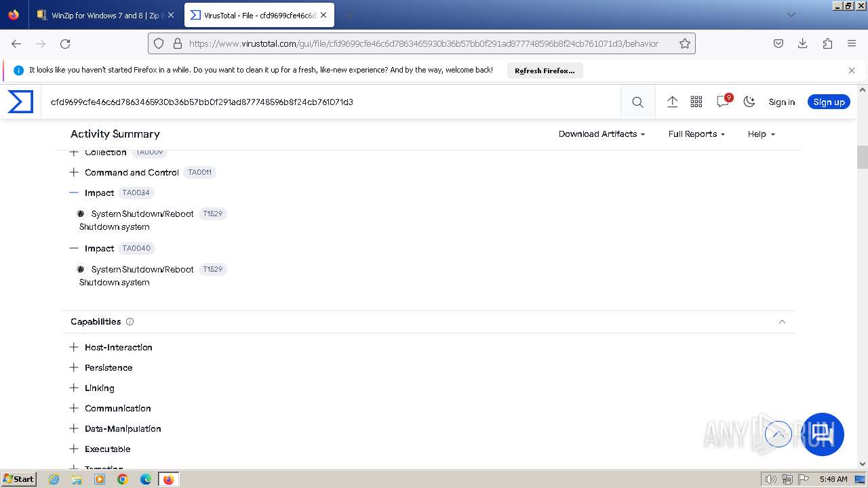
Task: Collapse the Impact TA0034 tactic
Action: tap(75, 192)
